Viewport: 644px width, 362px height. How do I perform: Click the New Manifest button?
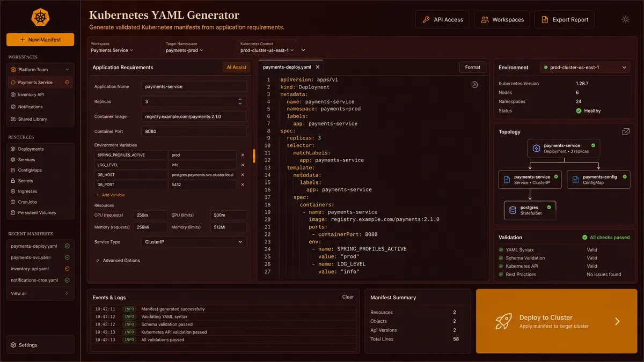40,40
